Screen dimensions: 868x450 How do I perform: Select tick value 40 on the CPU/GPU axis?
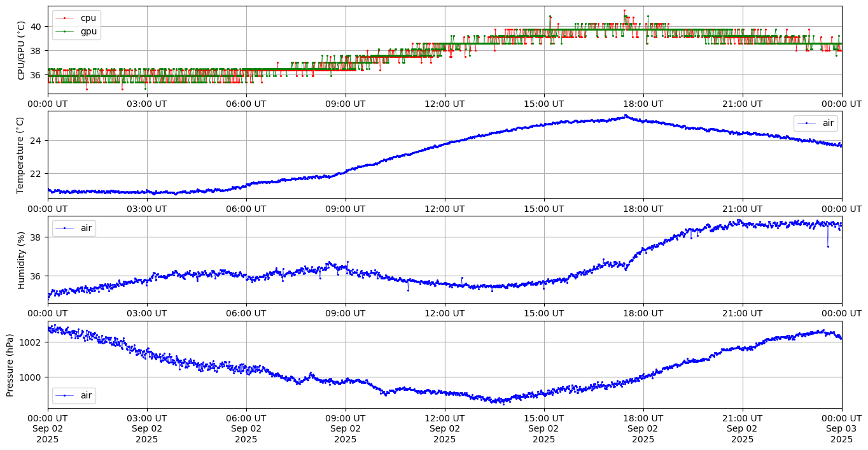click(36, 26)
